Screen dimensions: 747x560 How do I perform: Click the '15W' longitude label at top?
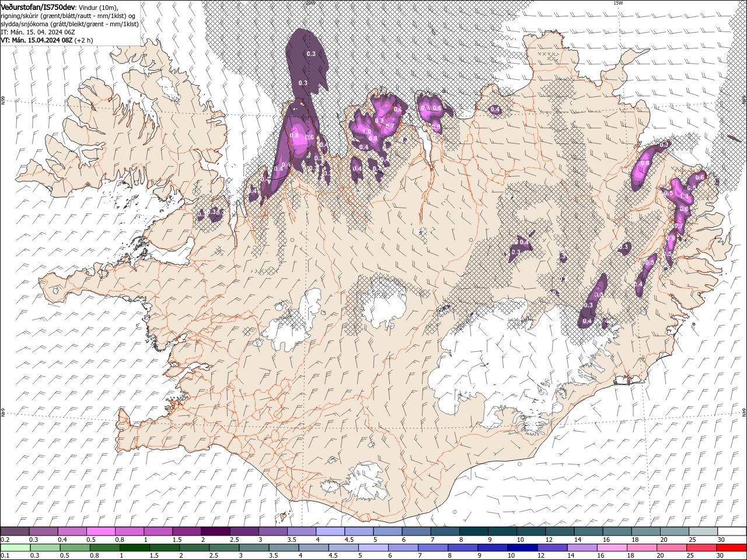pyautogui.click(x=617, y=3)
